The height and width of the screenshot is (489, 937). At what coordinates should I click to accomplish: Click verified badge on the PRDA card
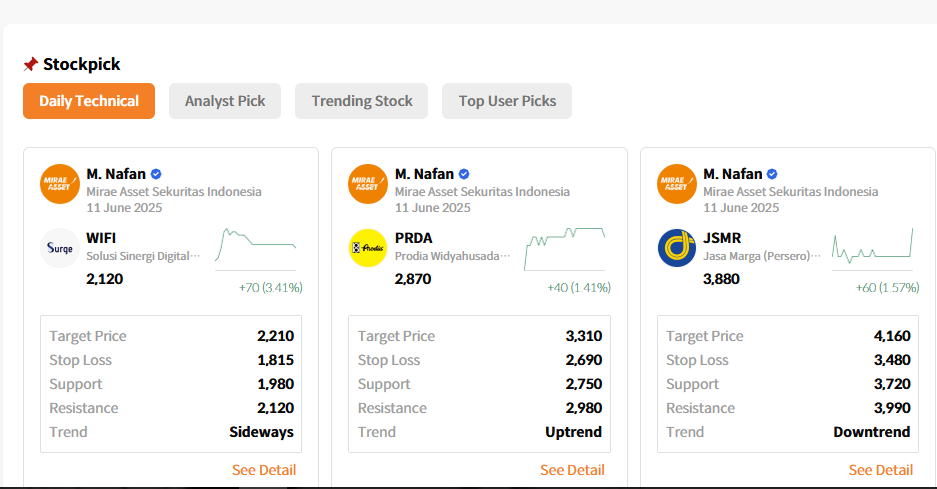pos(464,174)
